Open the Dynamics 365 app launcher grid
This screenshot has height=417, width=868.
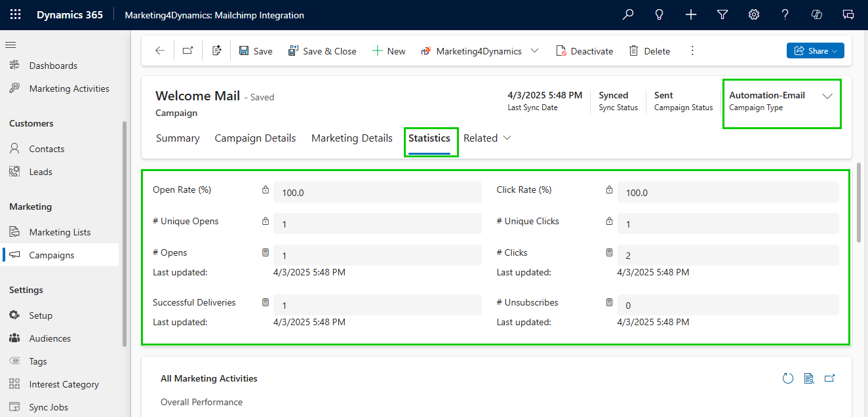tap(15, 14)
